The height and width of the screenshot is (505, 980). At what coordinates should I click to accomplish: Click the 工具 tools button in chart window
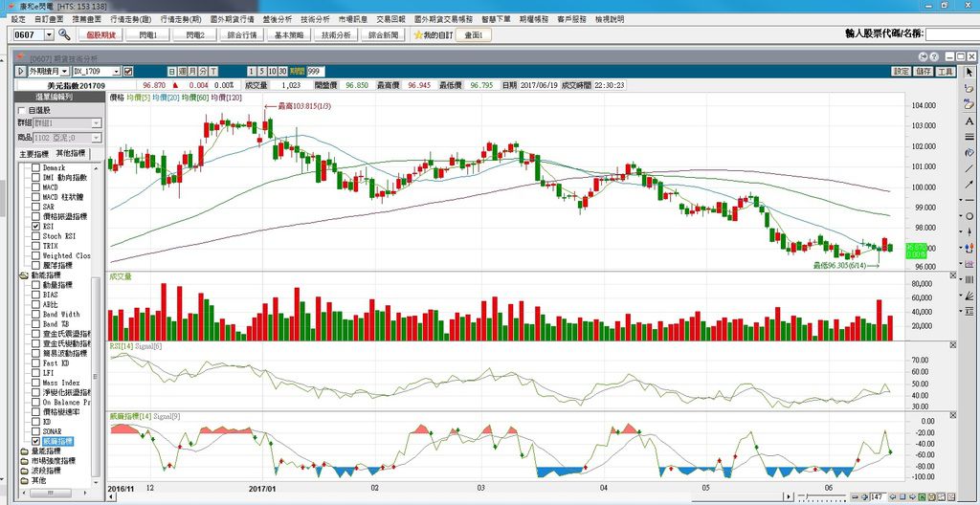click(x=946, y=71)
